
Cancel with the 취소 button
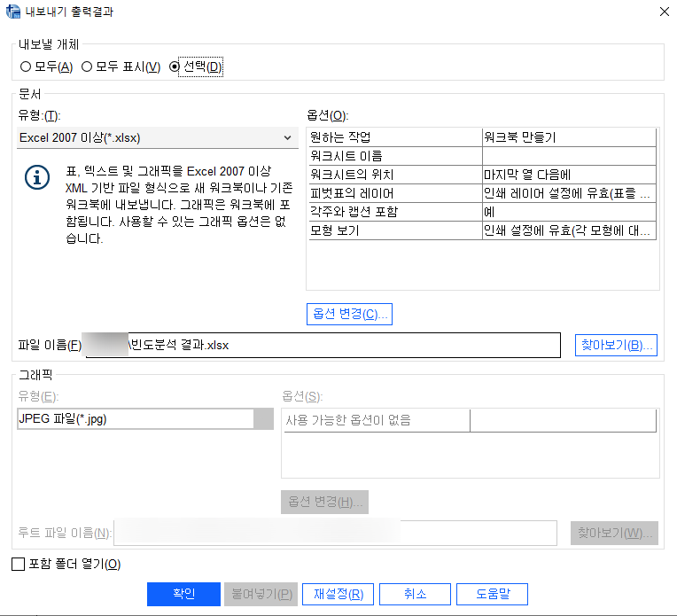click(x=415, y=594)
